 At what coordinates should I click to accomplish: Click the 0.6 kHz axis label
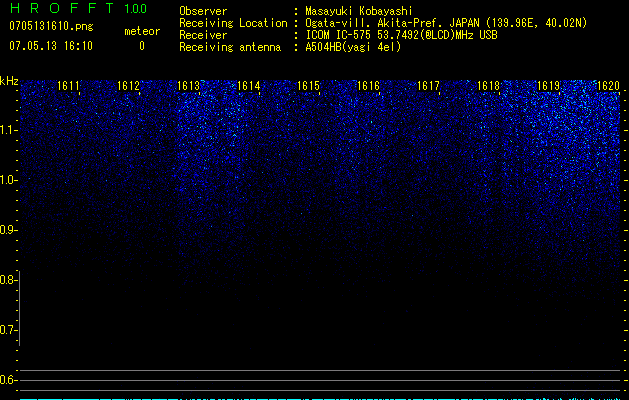tap(8, 380)
